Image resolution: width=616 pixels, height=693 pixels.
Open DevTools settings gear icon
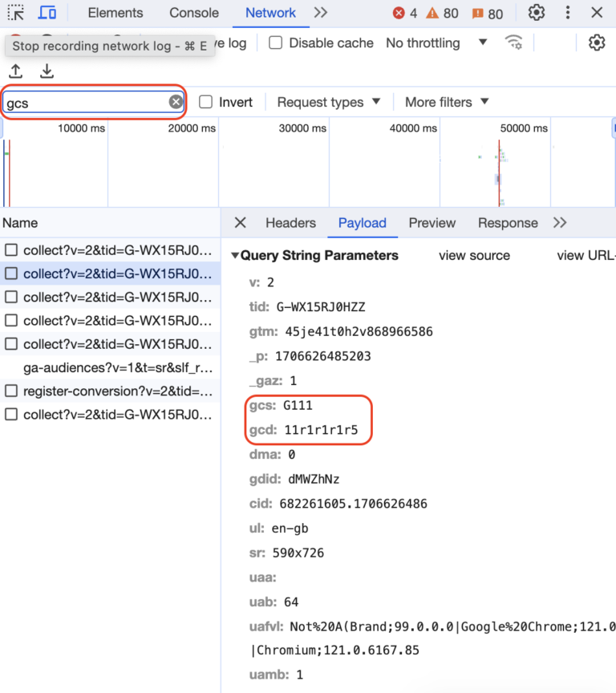tap(537, 13)
